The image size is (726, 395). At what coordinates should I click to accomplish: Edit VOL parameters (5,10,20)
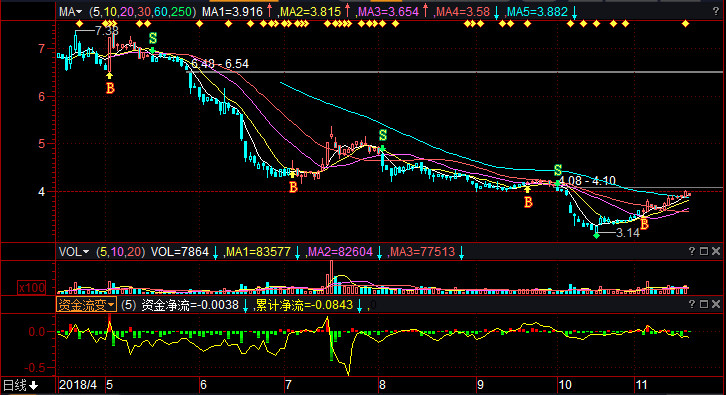[120, 252]
